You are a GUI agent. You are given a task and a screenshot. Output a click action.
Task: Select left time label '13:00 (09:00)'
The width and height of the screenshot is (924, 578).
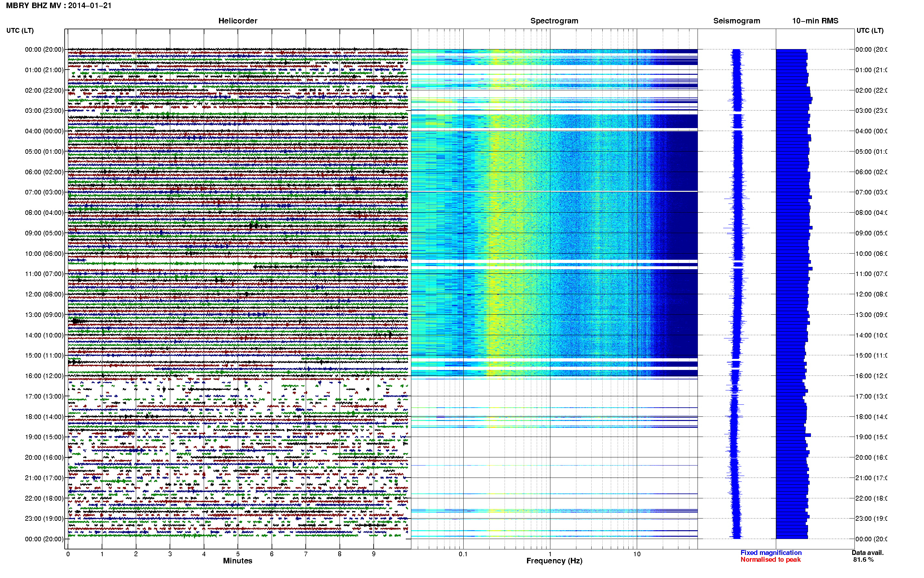[44, 315]
